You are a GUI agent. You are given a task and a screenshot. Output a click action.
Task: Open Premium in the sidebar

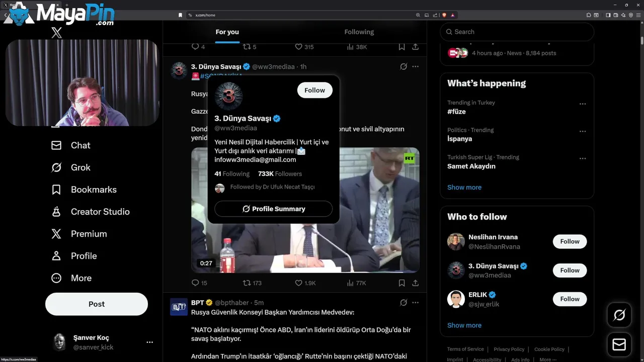pos(79,234)
